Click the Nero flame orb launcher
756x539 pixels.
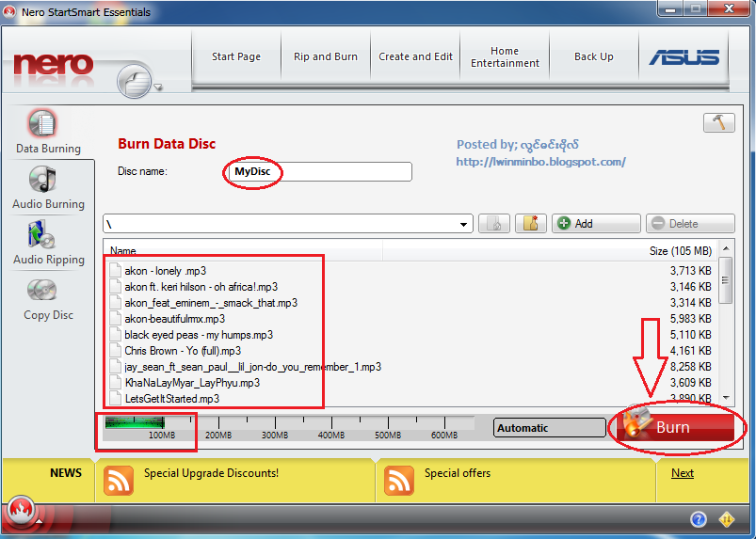pyautogui.click(x=20, y=510)
